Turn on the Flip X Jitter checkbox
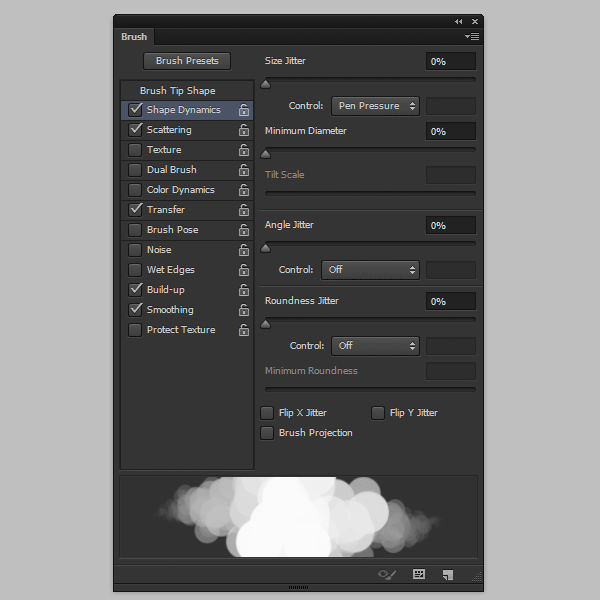The width and height of the screenshot is (600, 600). 267,413
